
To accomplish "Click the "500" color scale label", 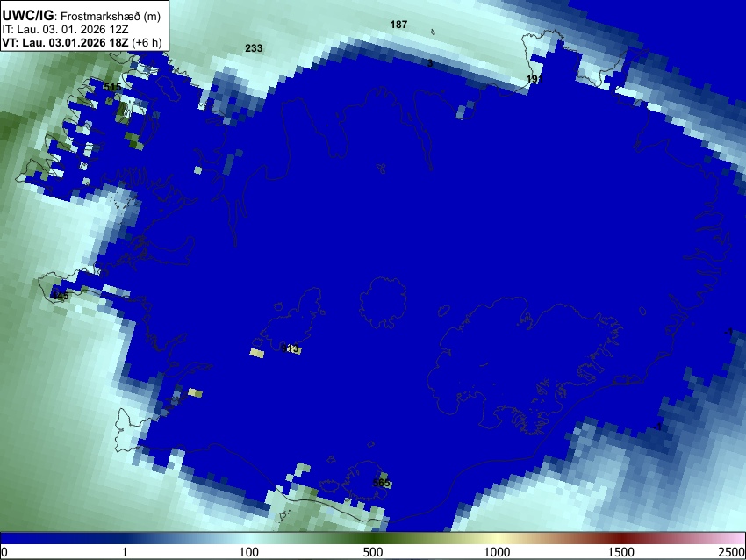I will point(373,552).
